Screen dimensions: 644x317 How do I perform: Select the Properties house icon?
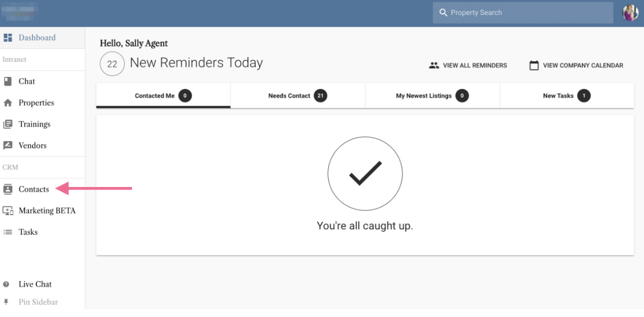tap(8, 103)
